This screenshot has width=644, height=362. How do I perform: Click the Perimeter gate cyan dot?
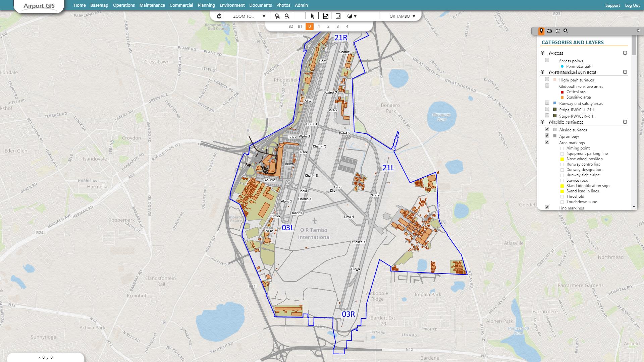[x=562, y=66]
